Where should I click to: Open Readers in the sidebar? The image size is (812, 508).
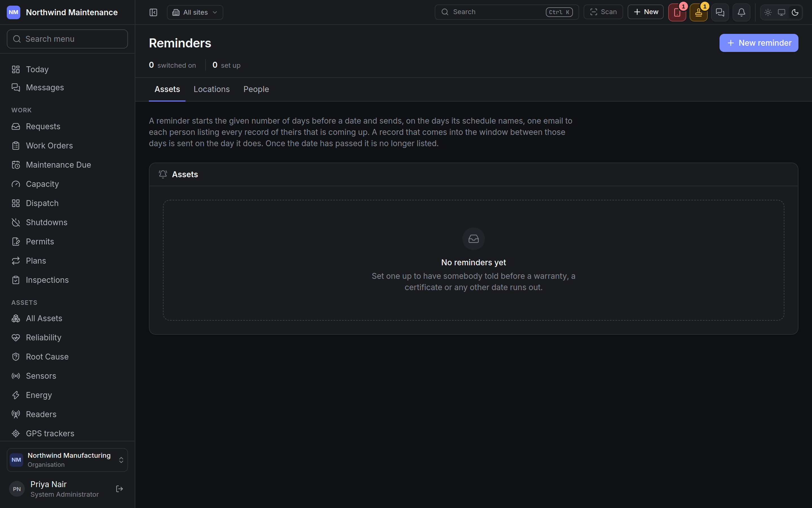67,414
